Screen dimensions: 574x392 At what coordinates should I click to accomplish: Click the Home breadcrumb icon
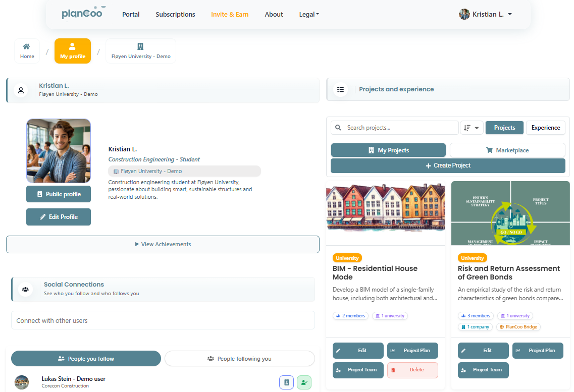(x=27, y=47)
